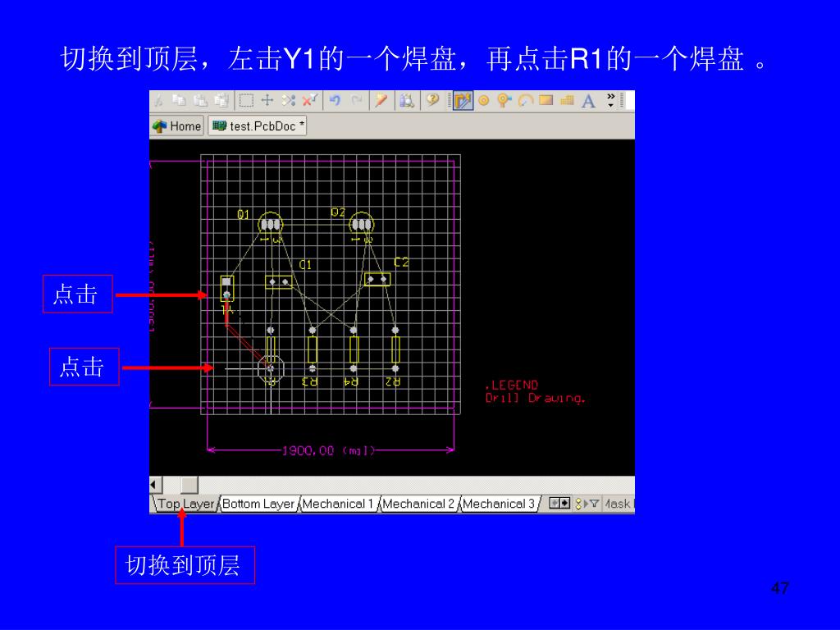
Task: Click the layer-set yellow dots icon
Action: pyautogui.click(x=578, y=504)
